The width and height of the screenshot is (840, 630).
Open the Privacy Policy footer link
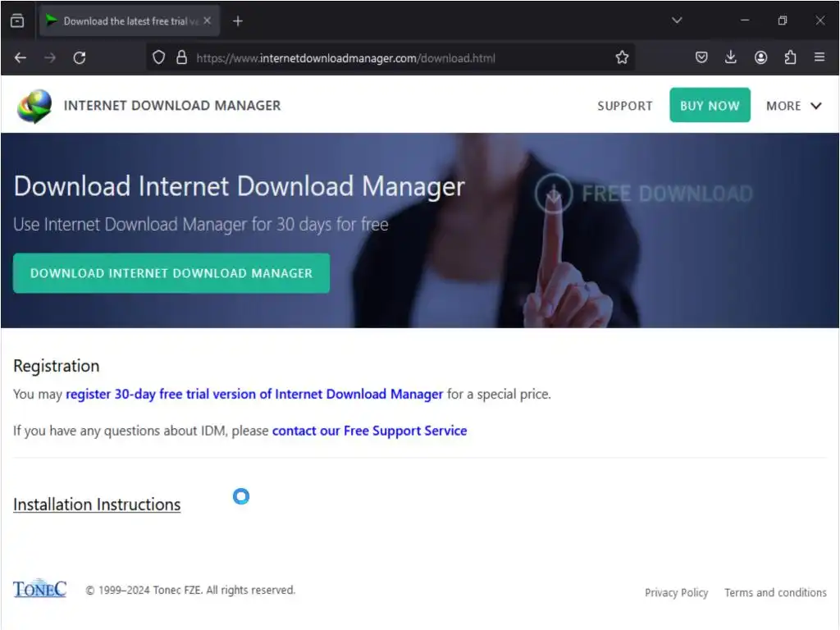(676, 592)
